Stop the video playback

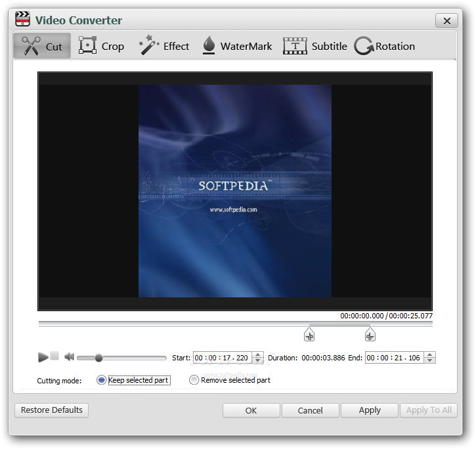(x=54, y=356)
